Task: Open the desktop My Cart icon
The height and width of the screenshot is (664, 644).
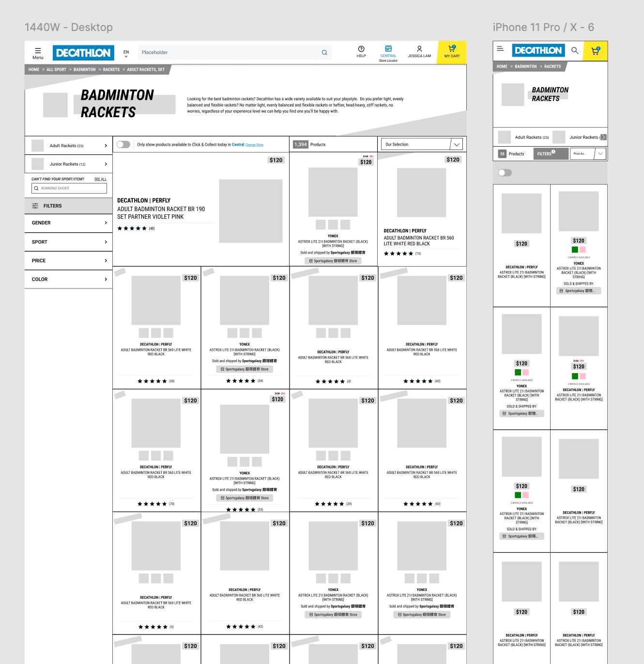Action: (452, 48)
